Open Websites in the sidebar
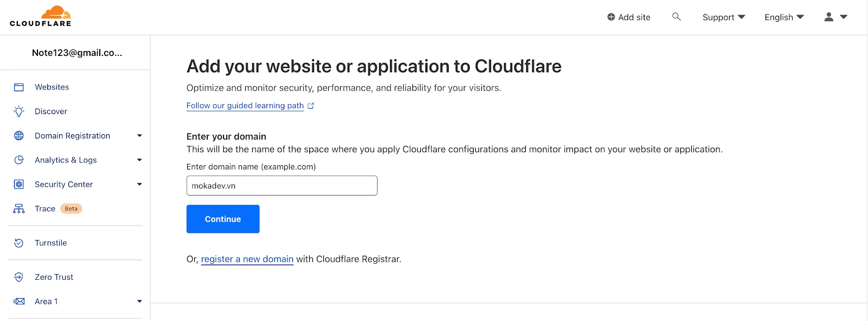Screen dimensions: 868x321 [52, 87]
